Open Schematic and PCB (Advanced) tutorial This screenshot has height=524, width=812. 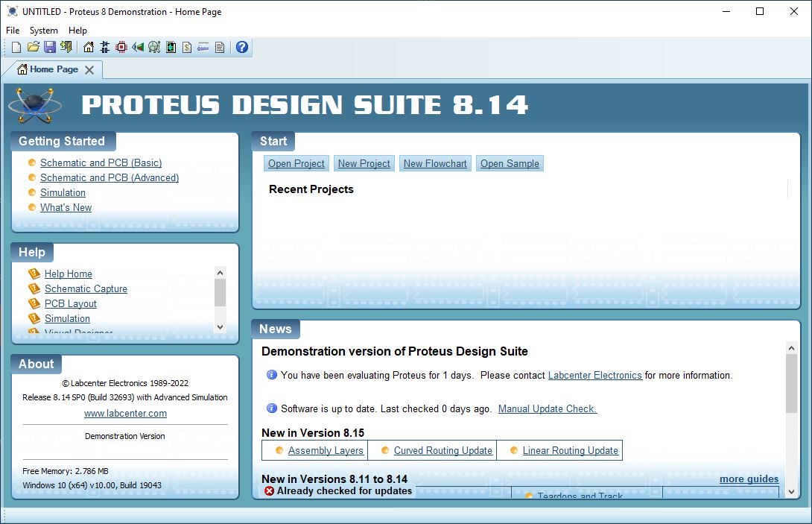click(110, 178)
